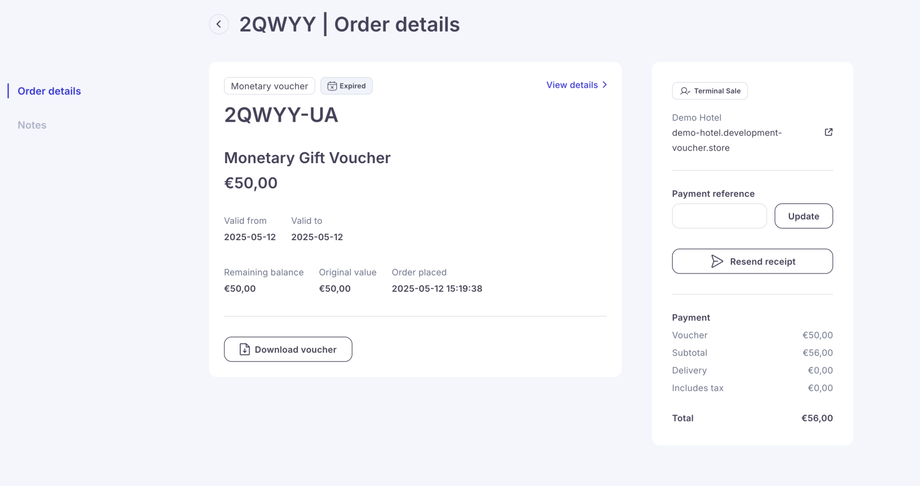Go back using the circular arrow icon
This screenshot has height=486, width=920.
(219, 24)
